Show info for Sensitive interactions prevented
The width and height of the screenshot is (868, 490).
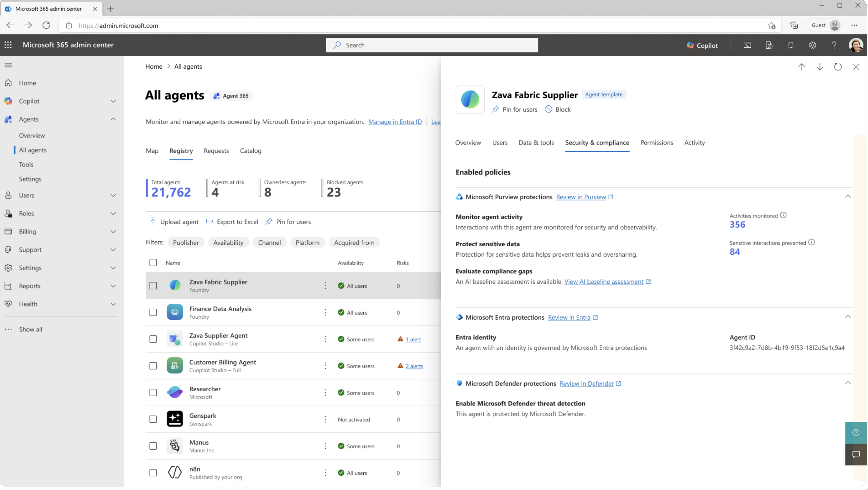(812, 243)
